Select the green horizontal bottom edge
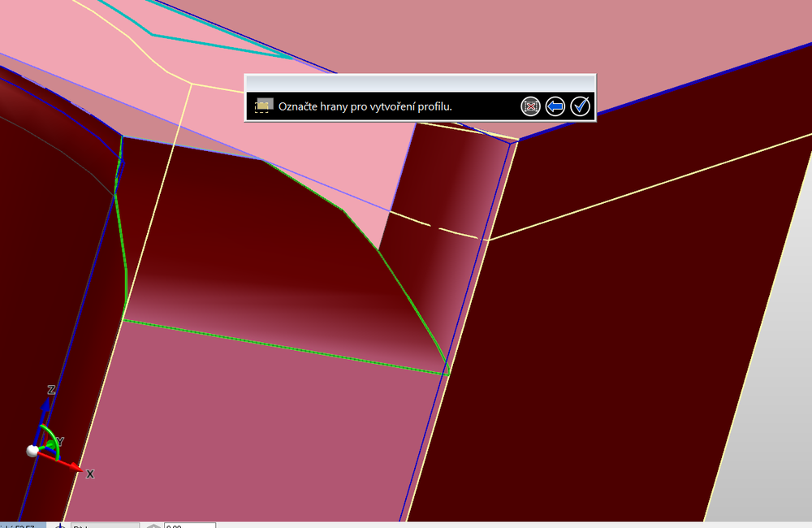 [x=284, y=347]
